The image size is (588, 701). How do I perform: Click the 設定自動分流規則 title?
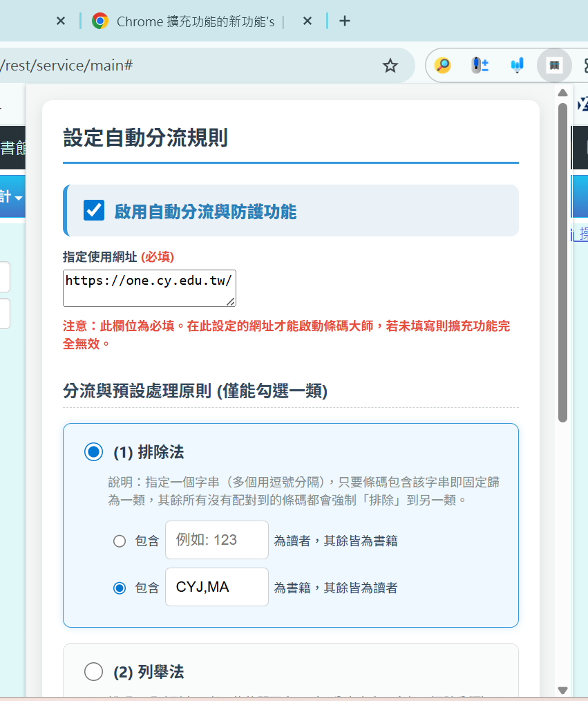click(x=145, y=138)
